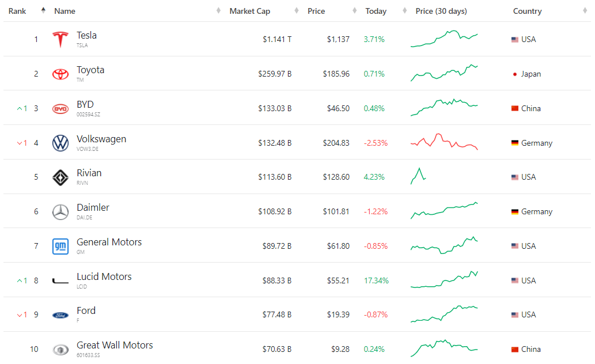Open the General Motors company link
This screenshot has height=364, width=595.
click(x=109, y=242)
